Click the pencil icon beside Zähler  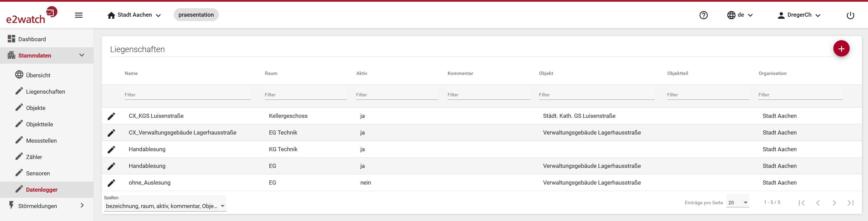pos(19,156)
